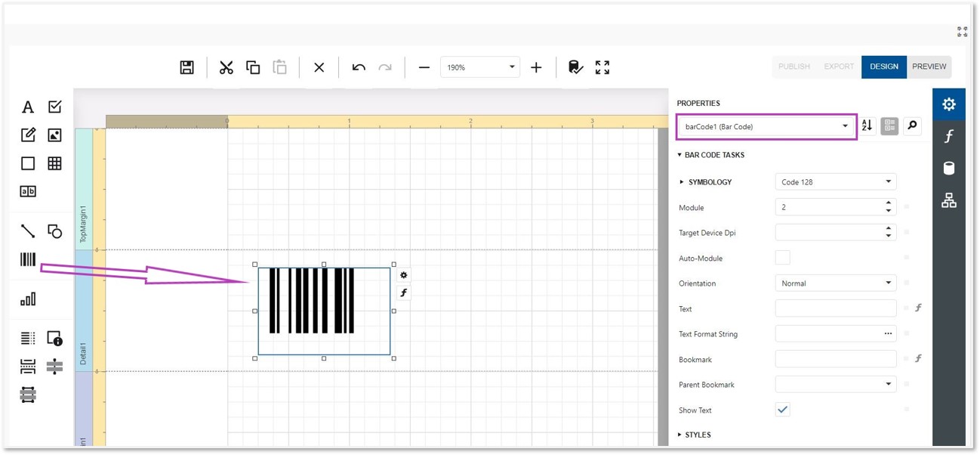
Task: Select the Check Box tool in toolbox
Action: pos(54,107)
